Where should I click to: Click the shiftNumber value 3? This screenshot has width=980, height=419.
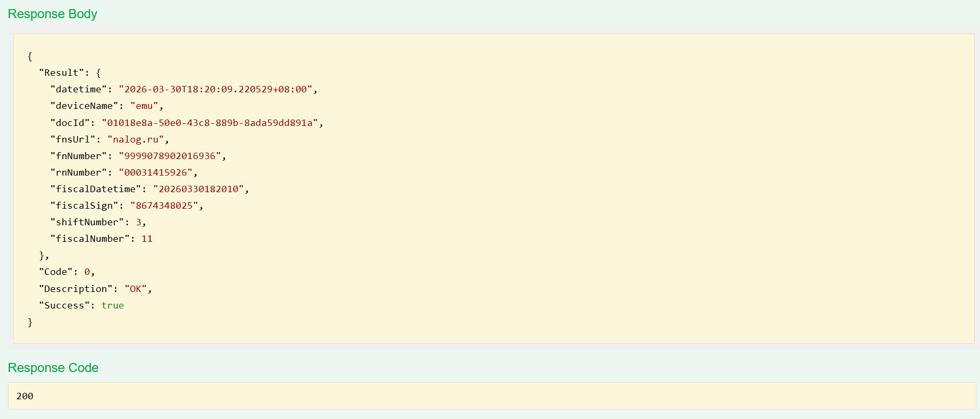tap(138, 222)
